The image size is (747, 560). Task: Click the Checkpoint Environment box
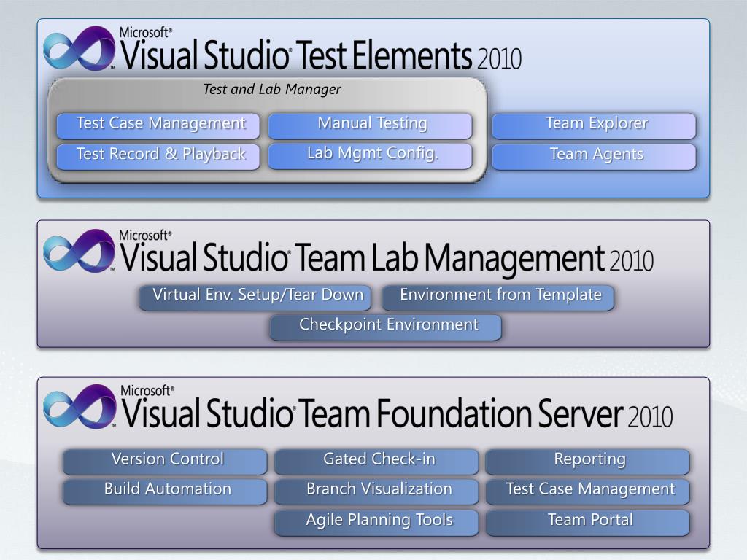coord(386,327)
